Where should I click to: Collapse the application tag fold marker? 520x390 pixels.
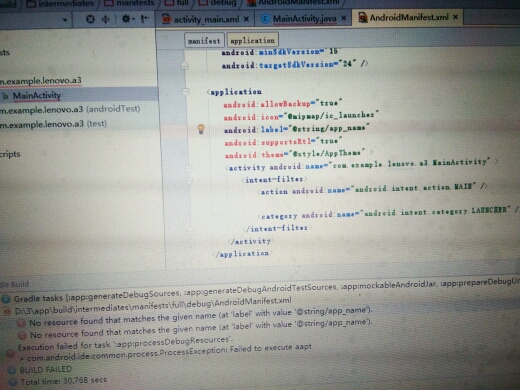coord(186,91)
